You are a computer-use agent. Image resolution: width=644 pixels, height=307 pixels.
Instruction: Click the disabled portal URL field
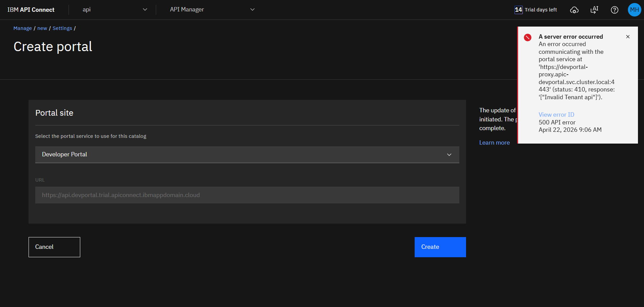(247, 195)
